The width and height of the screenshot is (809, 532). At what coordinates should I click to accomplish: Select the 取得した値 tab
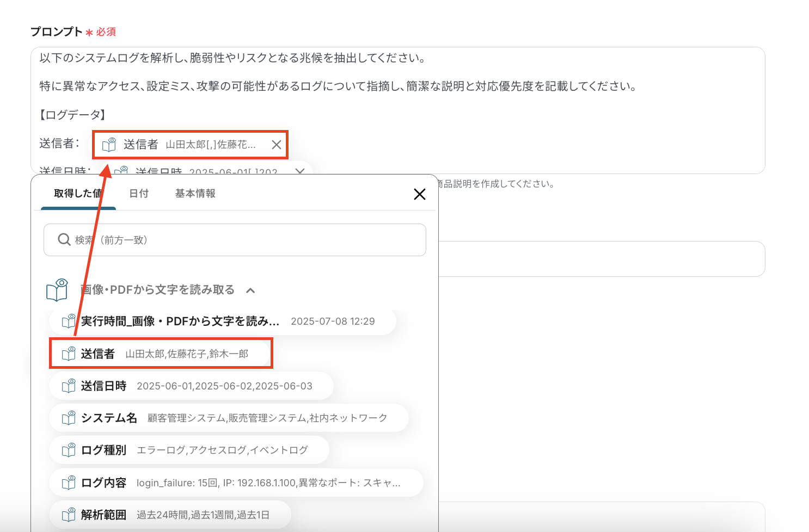[77, 194]
